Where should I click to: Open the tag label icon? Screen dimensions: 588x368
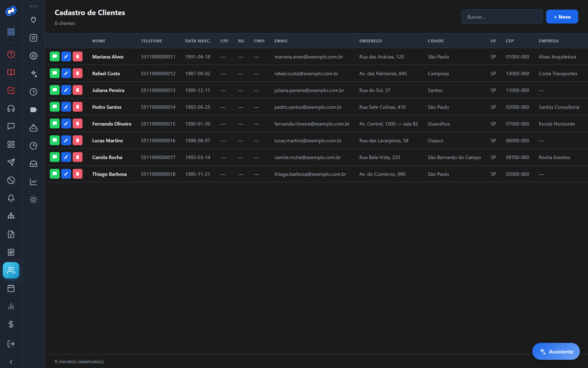[x=33, y=110]
